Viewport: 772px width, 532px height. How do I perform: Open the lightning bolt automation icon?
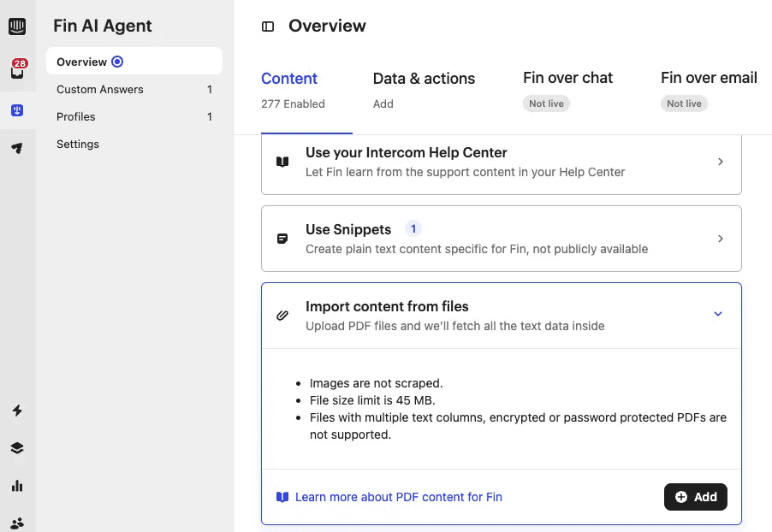click(x=17, y=411)
